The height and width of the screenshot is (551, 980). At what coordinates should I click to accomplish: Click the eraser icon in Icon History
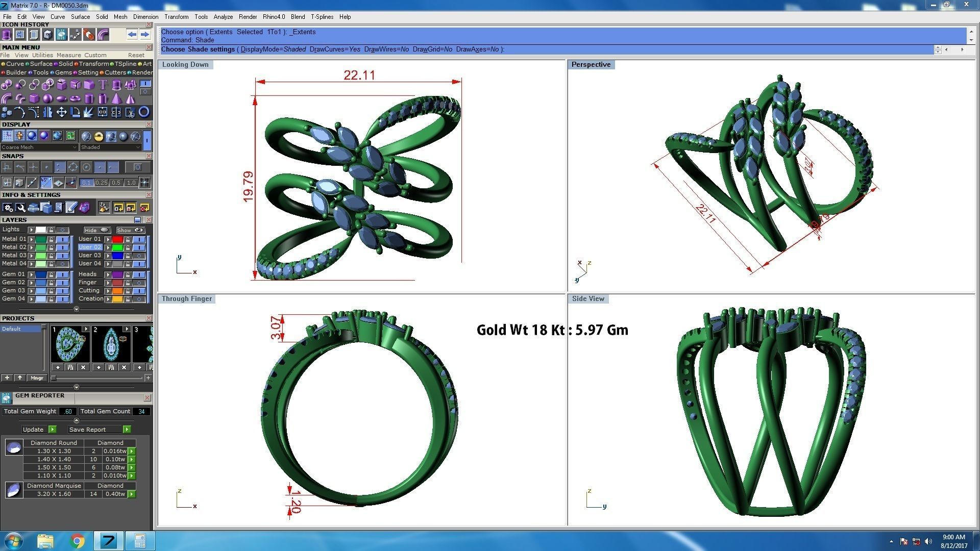pos(89,35)
